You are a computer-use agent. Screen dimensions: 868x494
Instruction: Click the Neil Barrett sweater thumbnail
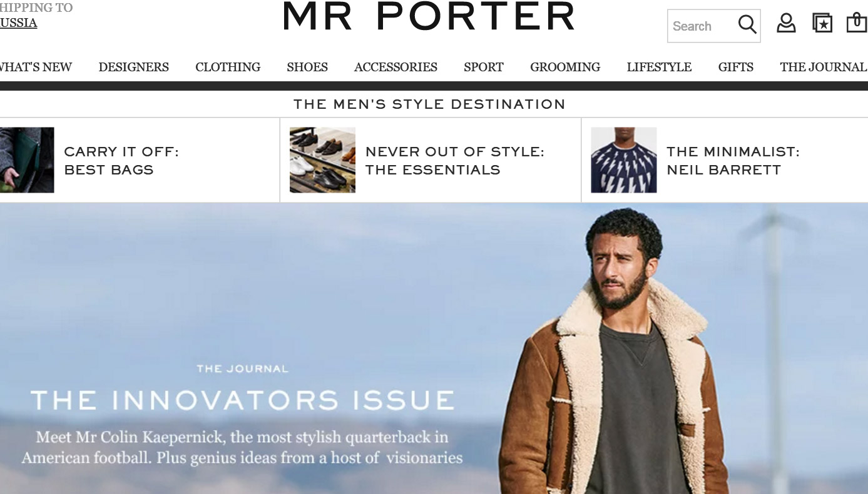coord(624,160)
